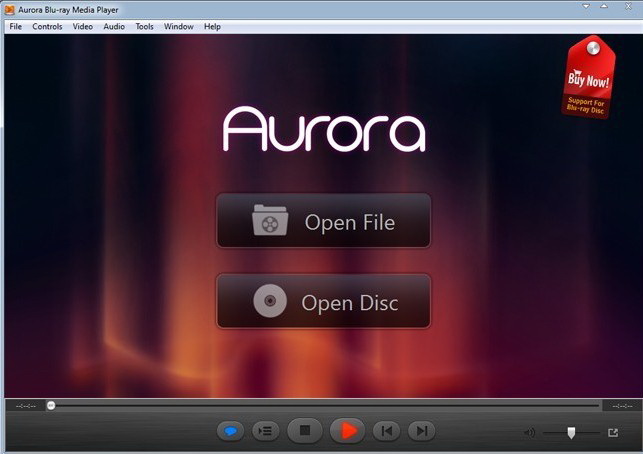Image resolution: width=643 pixels, height=454 pixels.
Task: Click the volume slider handle
Action: [x=571, y=433]
